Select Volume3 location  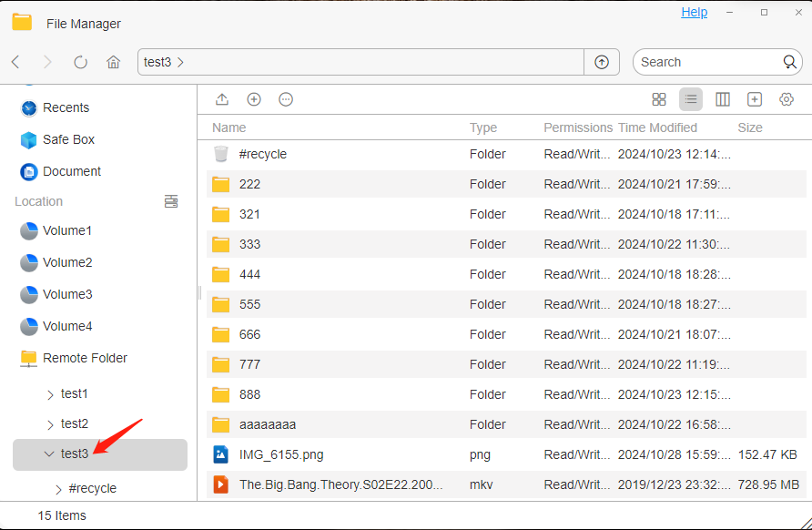coord(56,295)
